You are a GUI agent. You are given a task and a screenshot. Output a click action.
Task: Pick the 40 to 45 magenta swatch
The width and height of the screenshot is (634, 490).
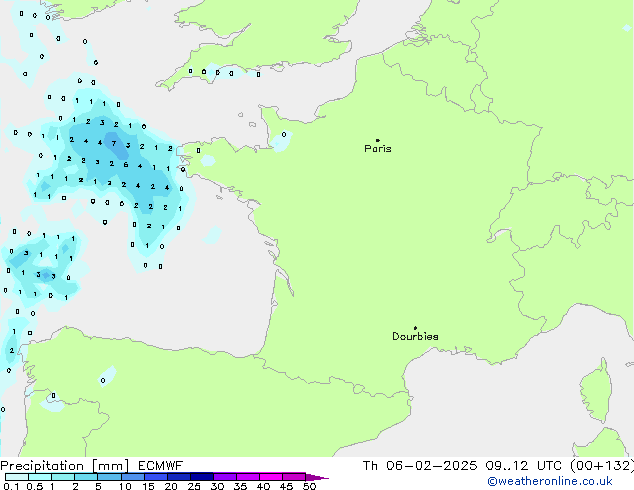[x=271, y=477]
